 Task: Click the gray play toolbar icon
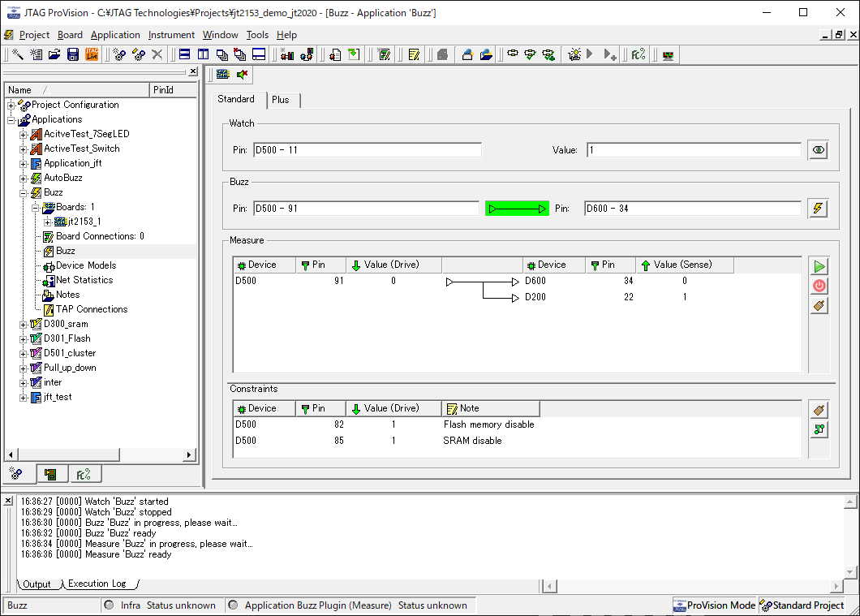point(590,54)
